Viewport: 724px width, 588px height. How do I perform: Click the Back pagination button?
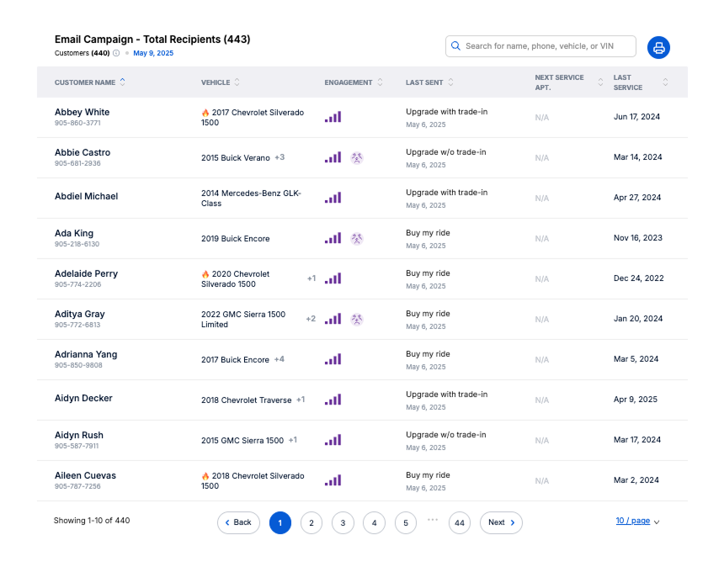pos(238,522)
